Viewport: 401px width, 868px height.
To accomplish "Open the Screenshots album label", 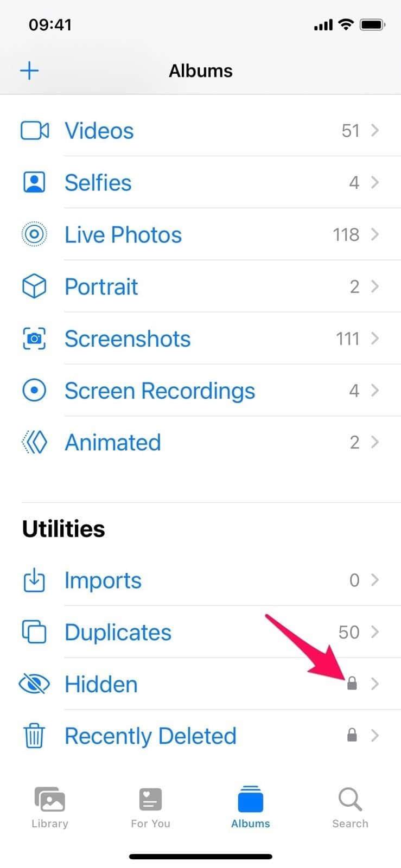I will click(x=128, y=339).
